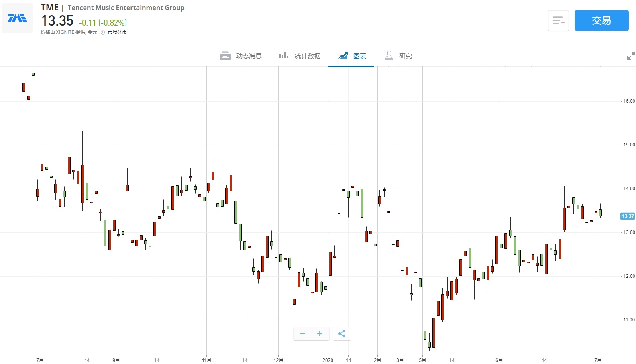Click the 11.00 price axis label
This screenshot has width=636, height=364.
(x=629, y=320)
